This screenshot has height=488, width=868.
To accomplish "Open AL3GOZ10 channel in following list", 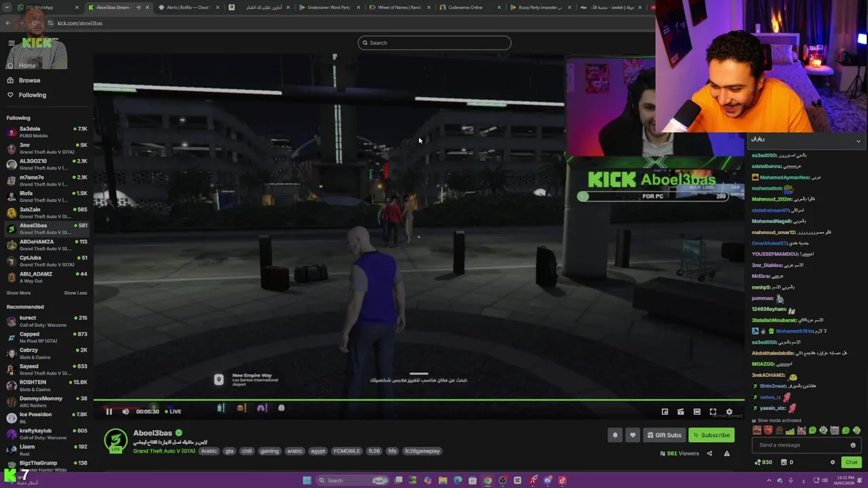I will [x=46, y=164].
